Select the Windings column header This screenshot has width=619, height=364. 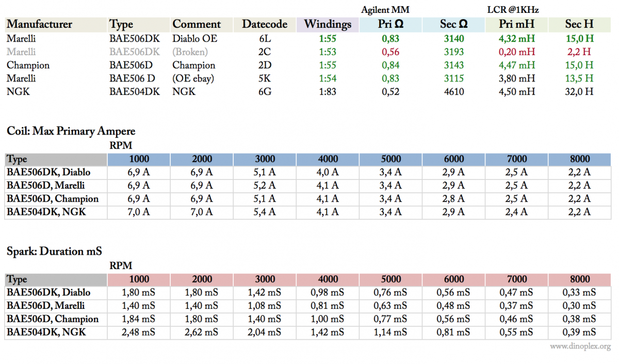[x=328, y=24]
